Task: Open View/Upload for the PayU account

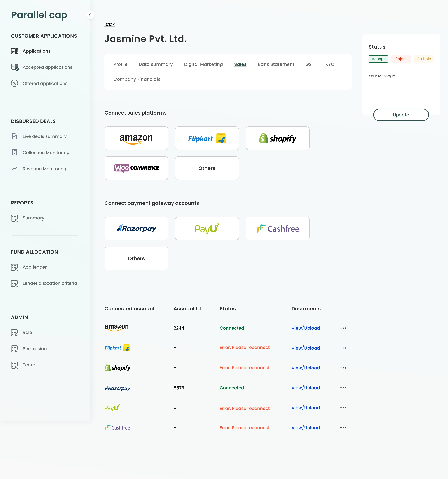Action: point(306,408)
